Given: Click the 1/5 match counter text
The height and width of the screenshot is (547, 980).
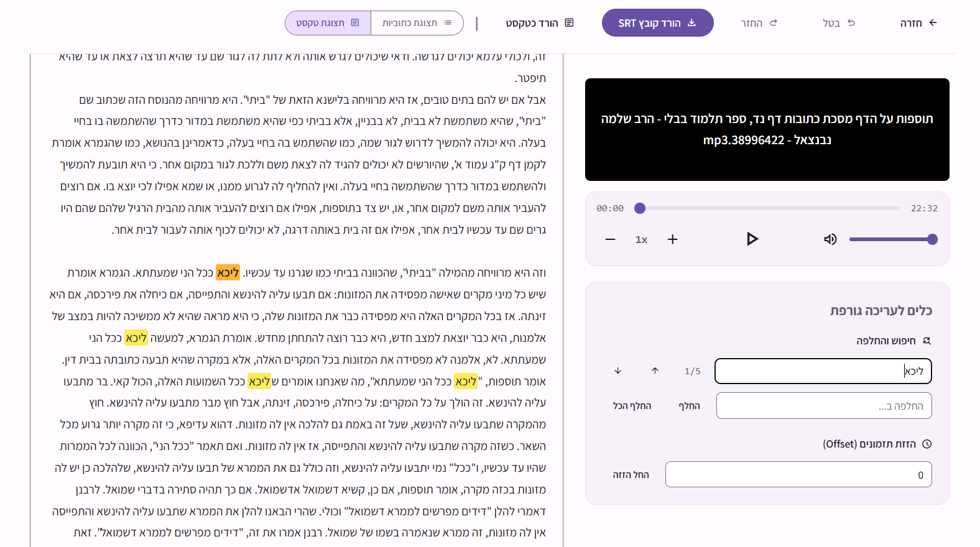Looking at the screenshot, I should 692,371.
